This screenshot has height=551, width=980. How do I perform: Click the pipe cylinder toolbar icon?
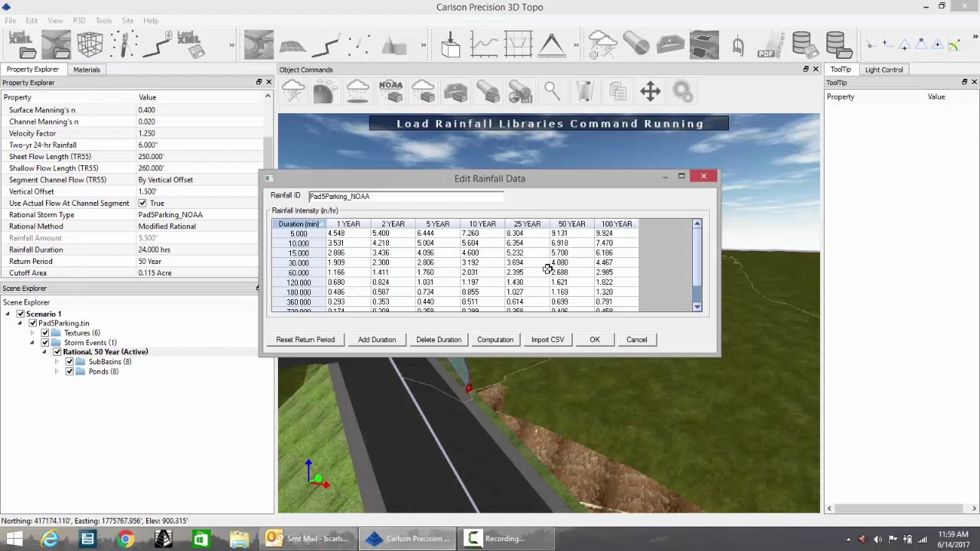click(636, 44)
